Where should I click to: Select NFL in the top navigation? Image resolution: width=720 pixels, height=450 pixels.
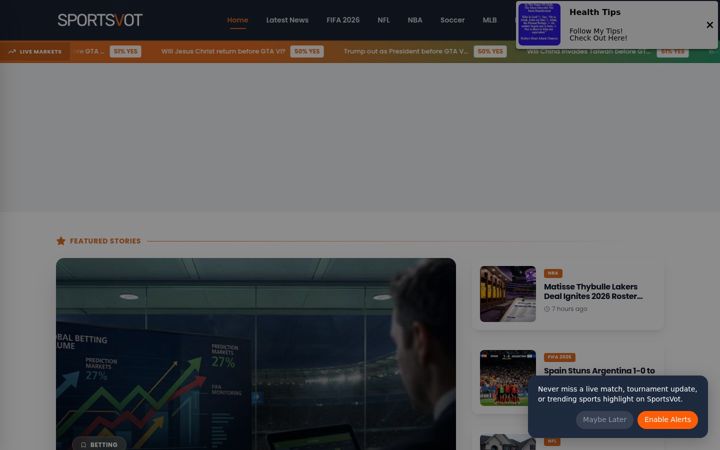383,20
